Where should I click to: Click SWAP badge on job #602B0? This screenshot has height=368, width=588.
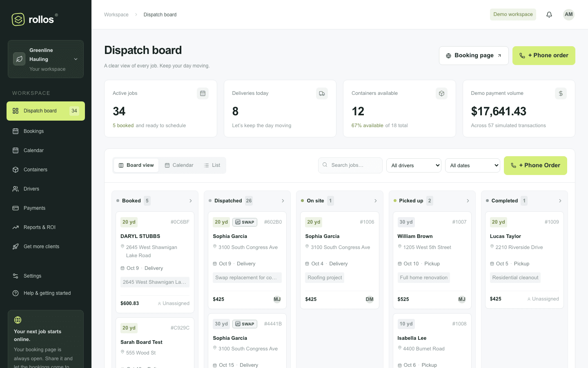point(245,222)
